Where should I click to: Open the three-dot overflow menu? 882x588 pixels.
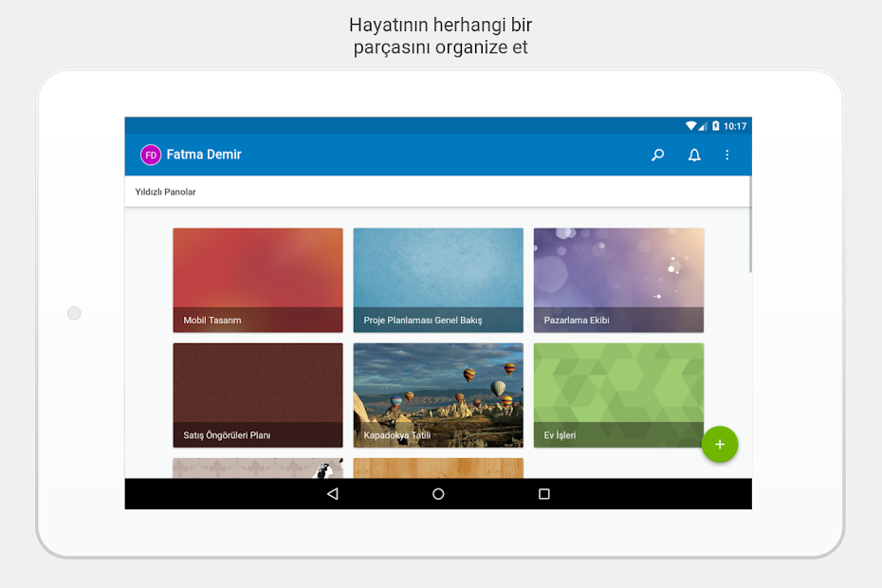726,155
